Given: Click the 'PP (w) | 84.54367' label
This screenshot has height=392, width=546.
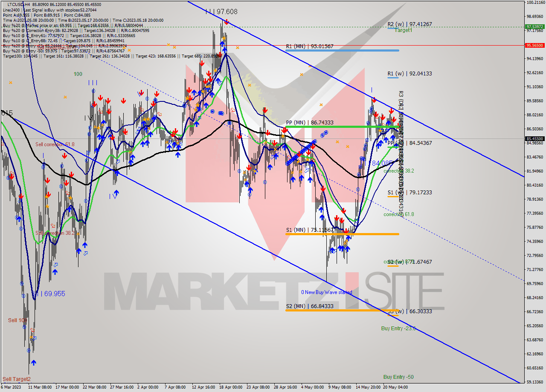Looking at the screenshot, I should 409,143.
